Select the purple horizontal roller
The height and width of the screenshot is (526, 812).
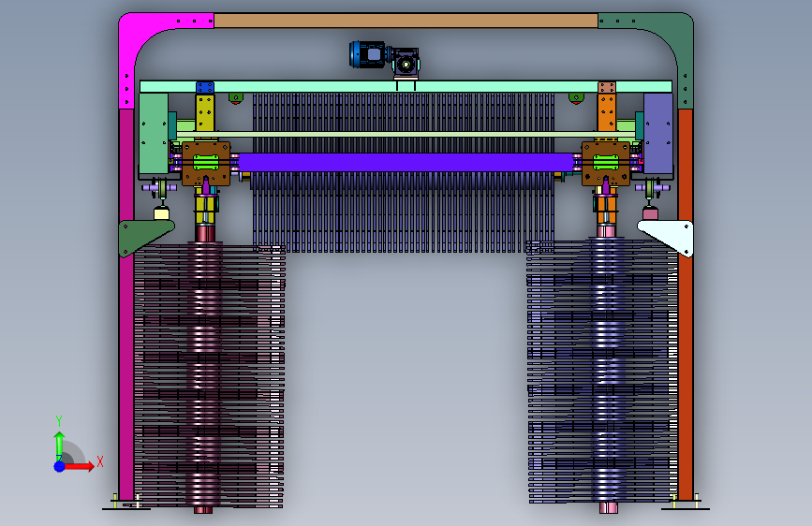406,162
